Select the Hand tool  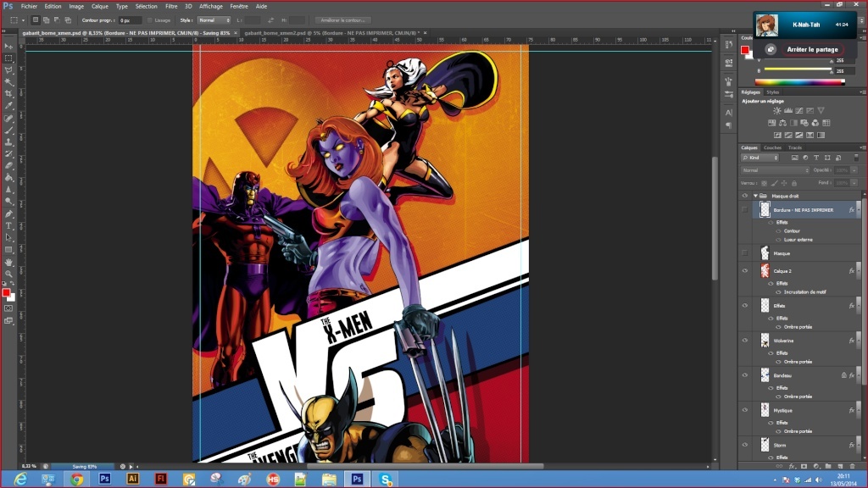tap(8, 262)
